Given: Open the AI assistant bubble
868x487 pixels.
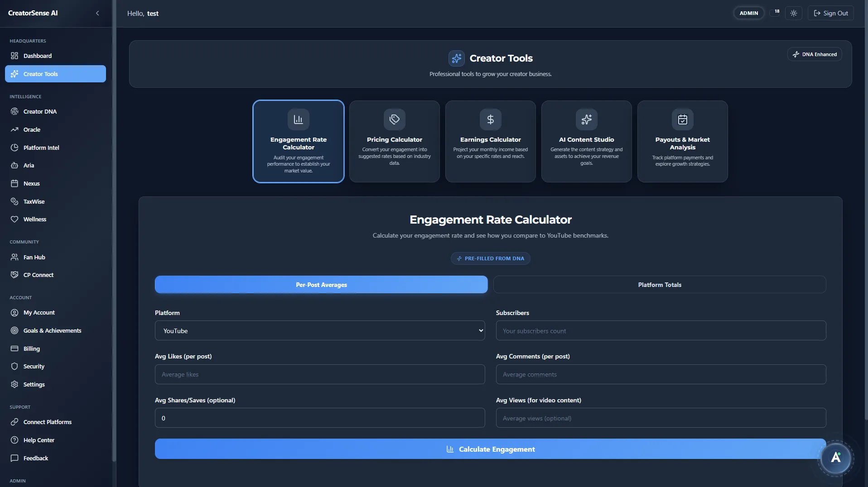Looking at the screenshot, I should pos(836,458).
